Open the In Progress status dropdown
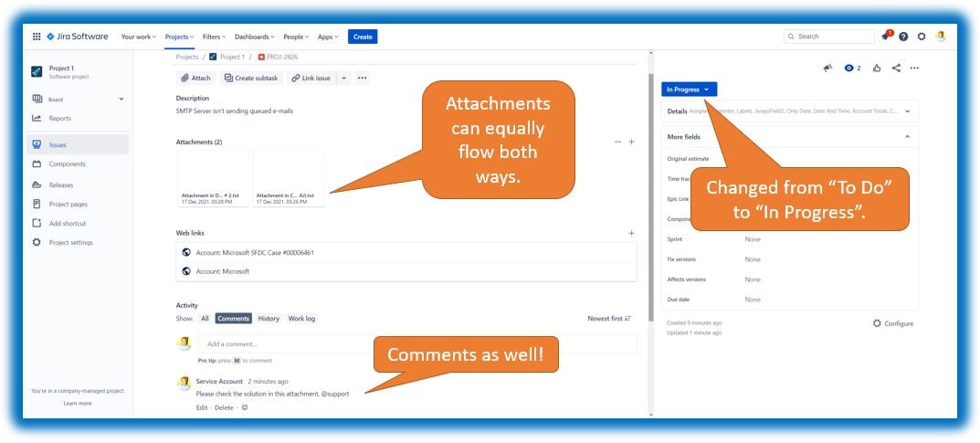 coord(689,90)
